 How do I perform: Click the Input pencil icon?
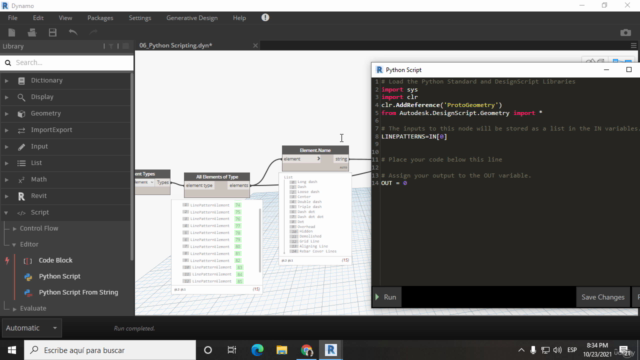[21, 147]
